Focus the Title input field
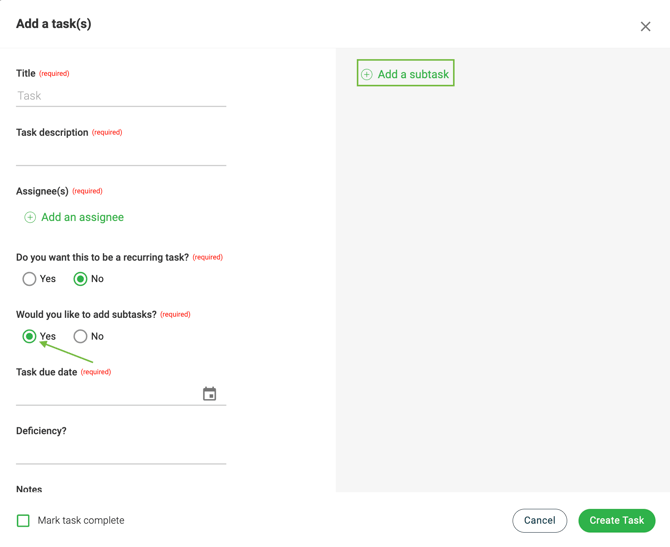The image size is (670, 547). pyautogui.click(x=121, y=96)
